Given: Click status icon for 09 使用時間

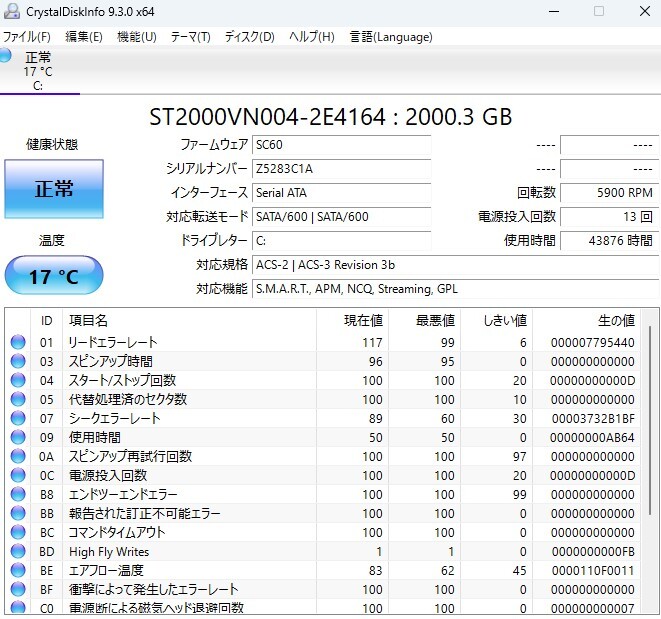Looking at the screenshot, I should (x=18, y=437).
